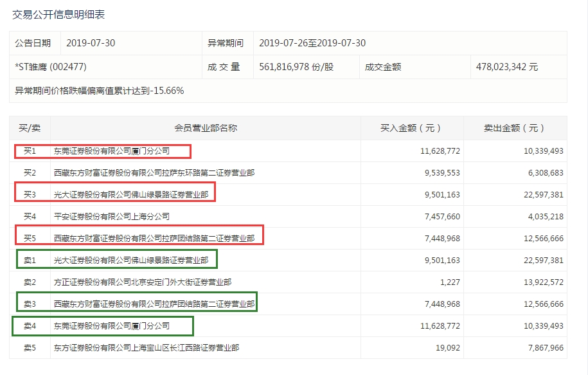Select sell amount 10,339,493 in 买1 row
This screenshot has height=375, width=588.
[544, 151]
